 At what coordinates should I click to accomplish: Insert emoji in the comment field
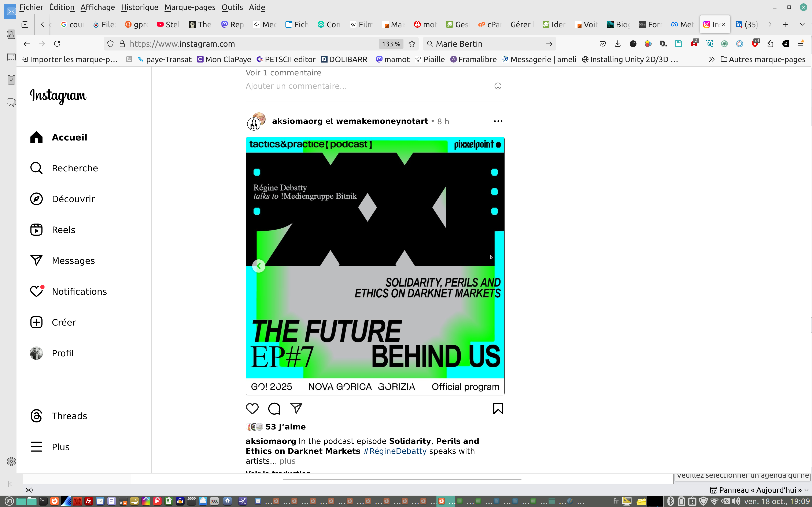pyautogui.click(x=498, y=86)
